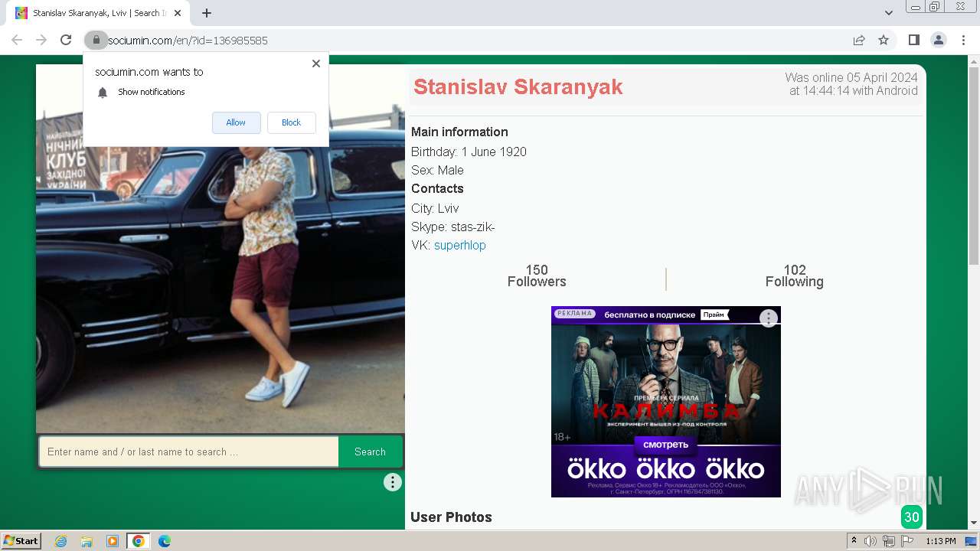This screenshot has height=551, width=980.
Task: Allow sociumin.com notifications
Action: [x=236, y=122]
